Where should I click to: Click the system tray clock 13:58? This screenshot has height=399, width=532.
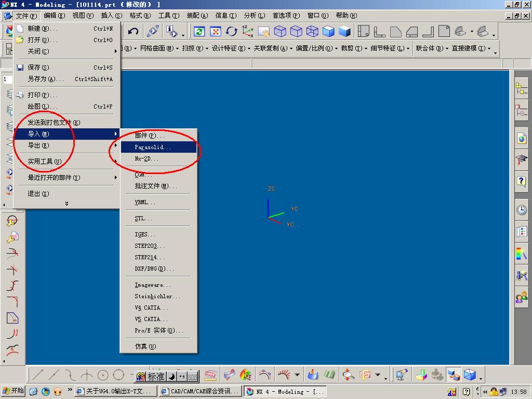(518, 392)
